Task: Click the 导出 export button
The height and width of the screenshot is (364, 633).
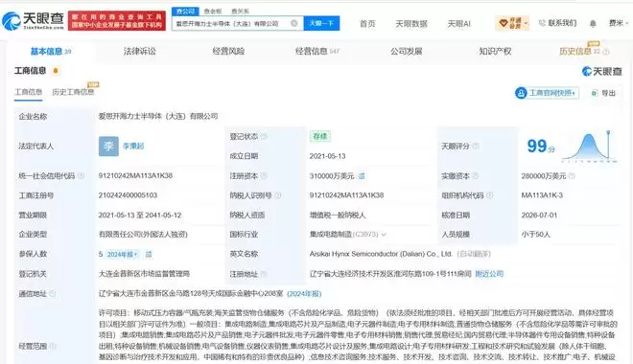Action: (x=603, y=93)
